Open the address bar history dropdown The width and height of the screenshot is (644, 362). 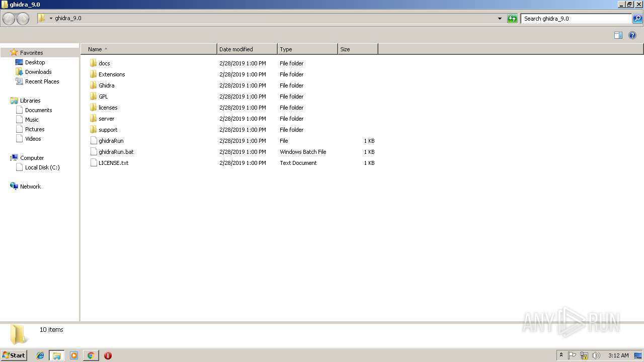(x=500, y=19)
